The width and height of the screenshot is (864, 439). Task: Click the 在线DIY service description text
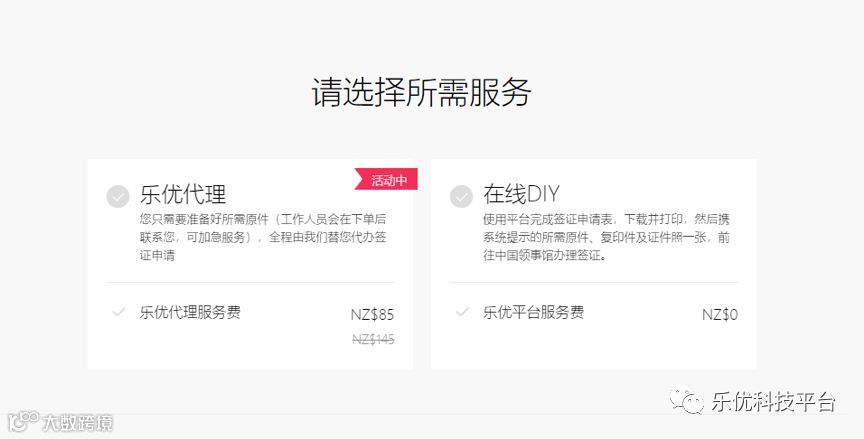(x=607, y=237)
